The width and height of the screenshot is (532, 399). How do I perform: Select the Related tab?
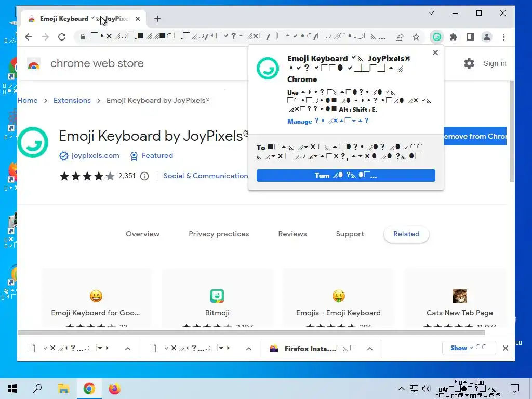pos(406,234)
